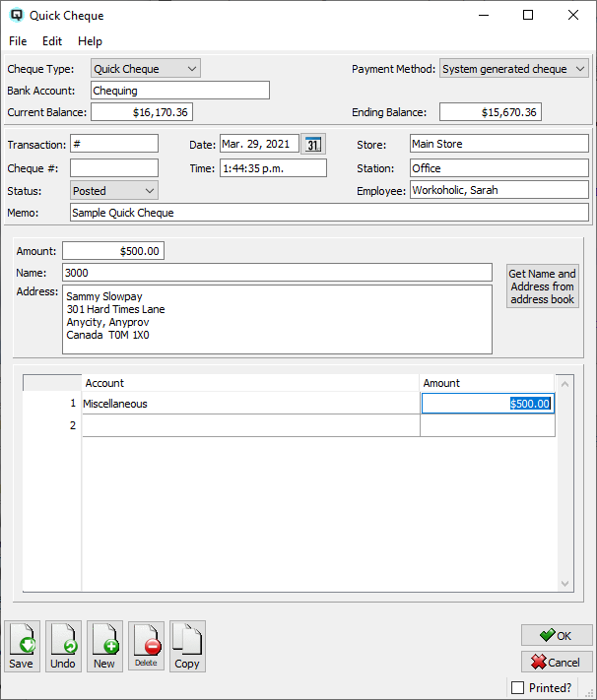This screenshot has height=700, width=597.
Task: Click the Address text box
Action: click(277, 320)
